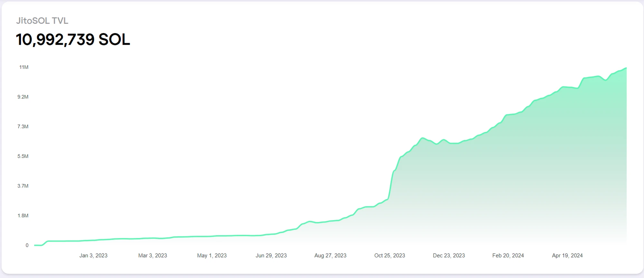Image resolution: width=644 pixels, height=278 pixels.
Task: Select the Mar 3, 2023 date label
Action: pos(153,255)
